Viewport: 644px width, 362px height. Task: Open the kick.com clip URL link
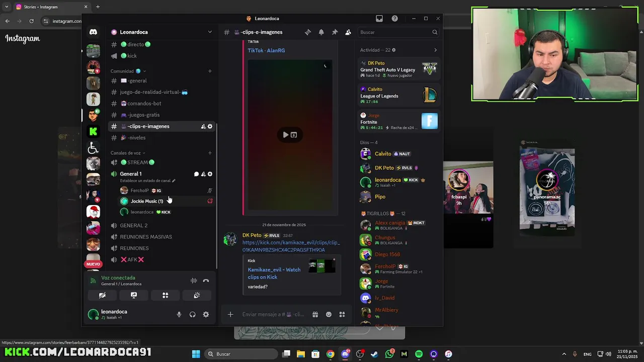pyautogui.click(x=291, y=246)
